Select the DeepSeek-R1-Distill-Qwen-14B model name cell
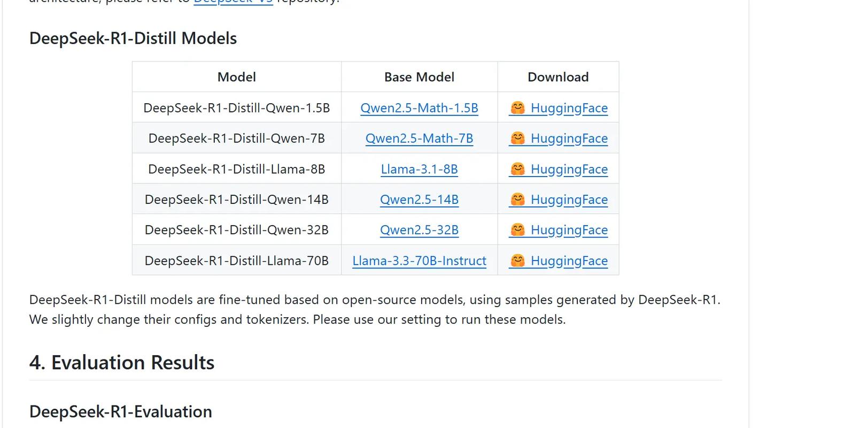 (x=237, y=199)
